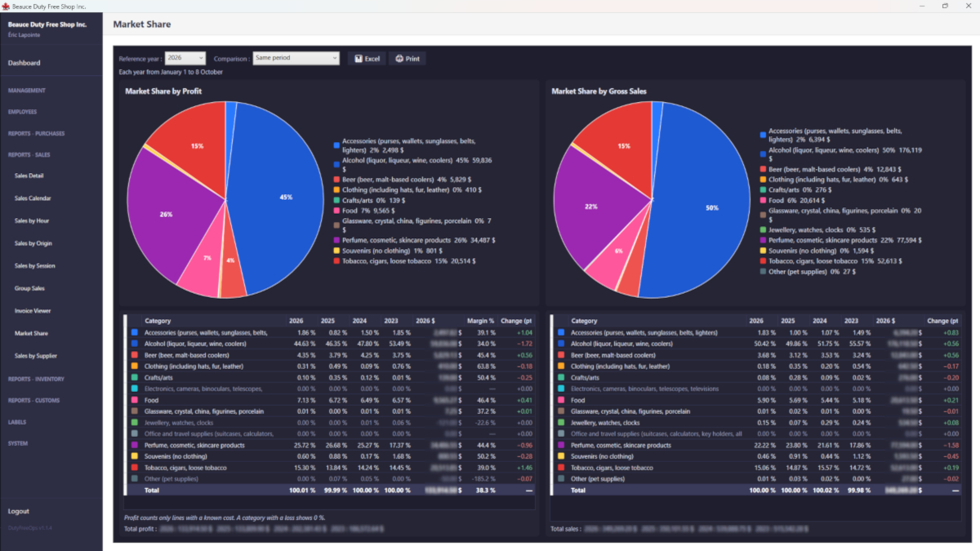Open the Reference year dropdown

(185, 58)
